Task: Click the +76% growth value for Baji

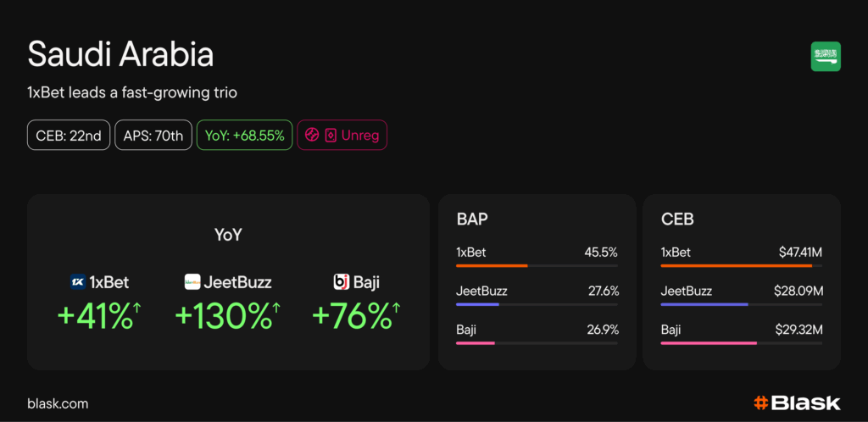Action: click(x=352, y=316)
